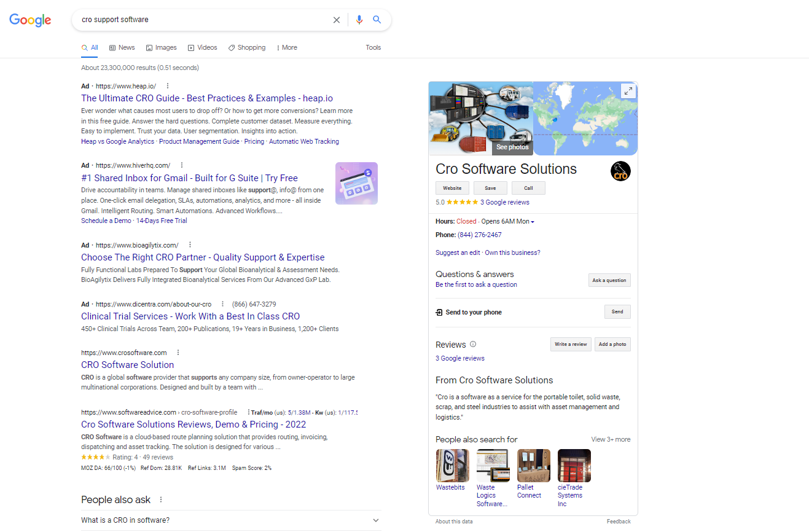Open the 3 Google reviews link
The image size is (809, 532).
504,201
